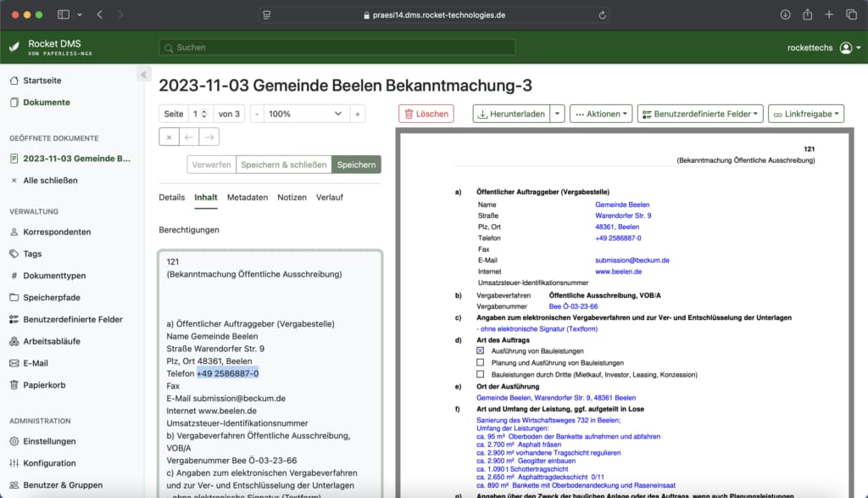The height and width of the screenshot is (498, 868).
Task: Click the Suchen search field
Action: 337,48
